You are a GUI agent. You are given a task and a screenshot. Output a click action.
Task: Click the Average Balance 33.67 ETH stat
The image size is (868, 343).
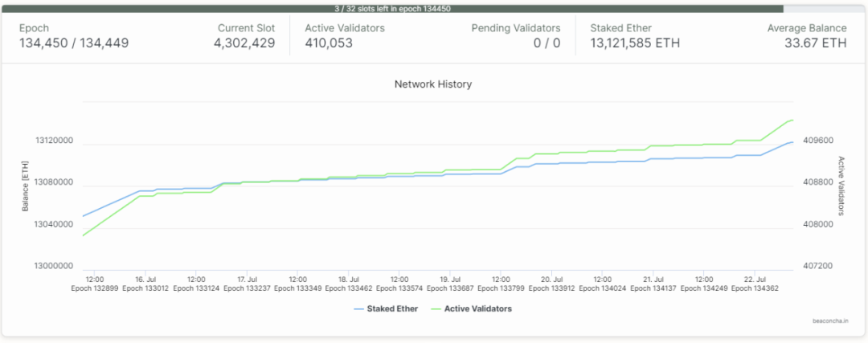[815, 43]
